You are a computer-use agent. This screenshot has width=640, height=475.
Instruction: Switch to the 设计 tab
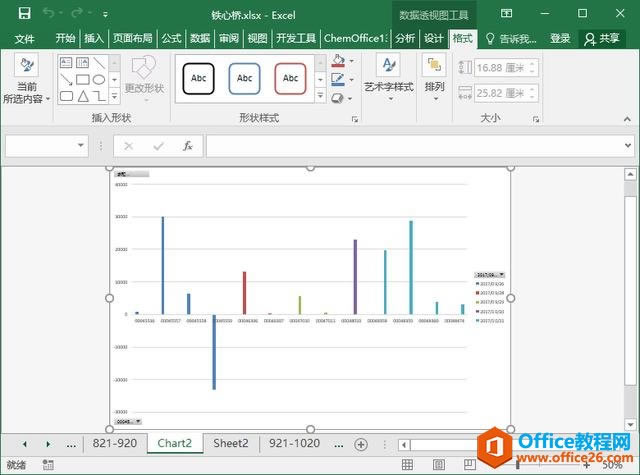(x=433, y=39)
